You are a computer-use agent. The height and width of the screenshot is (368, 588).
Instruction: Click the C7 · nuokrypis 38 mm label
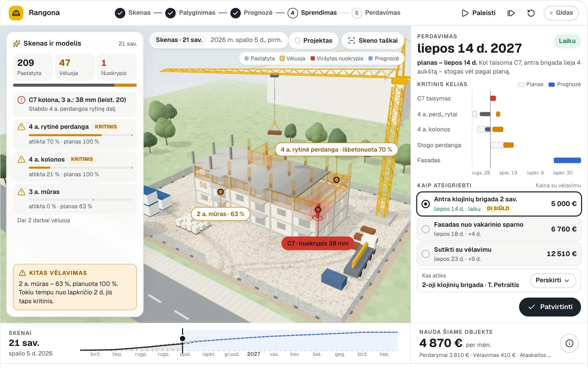(x=318, y=244)
